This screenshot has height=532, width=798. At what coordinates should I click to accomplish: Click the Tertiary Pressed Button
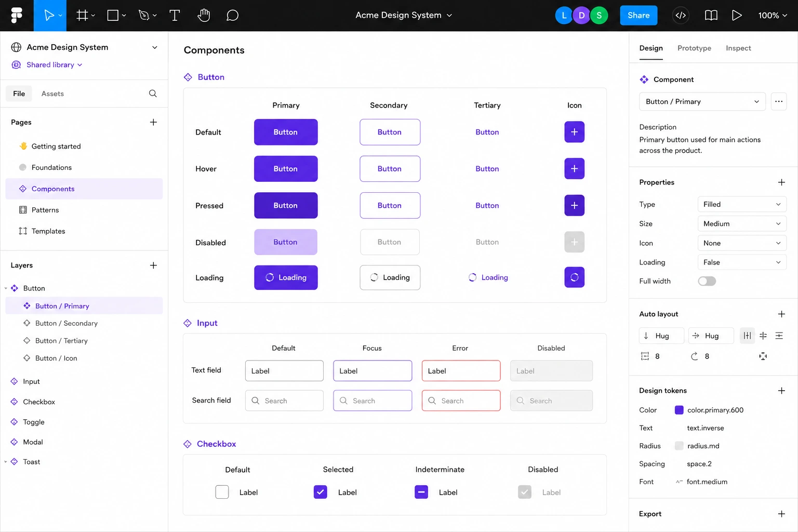pyautogui.click(x=487, y=206)
